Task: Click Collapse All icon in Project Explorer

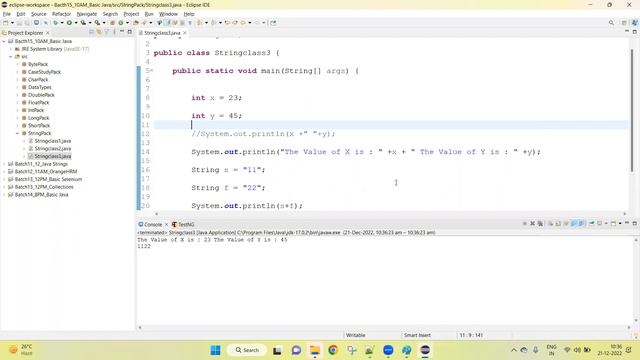Action: pyautogui.click(x=91, y=32)
